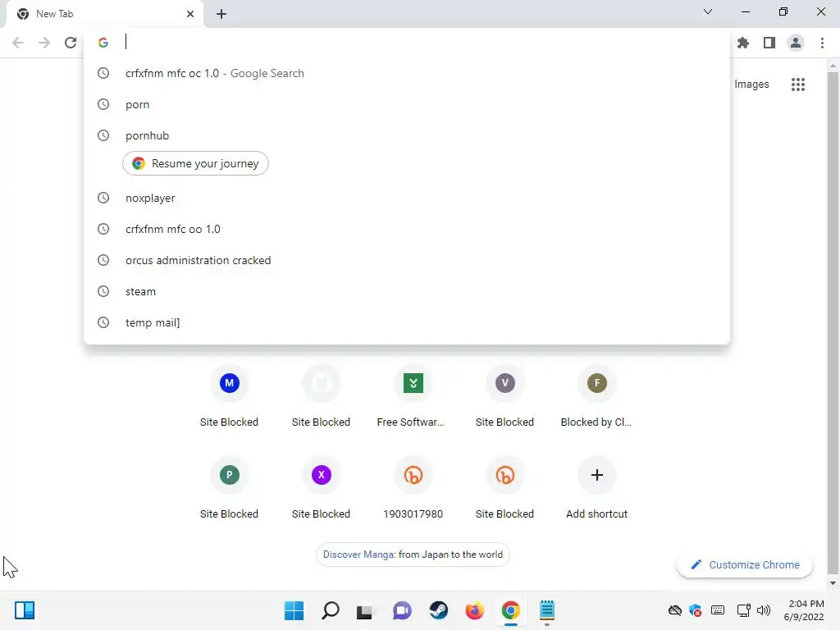
Task: Open taskbar Search magnifier
Action: (330, 610)
